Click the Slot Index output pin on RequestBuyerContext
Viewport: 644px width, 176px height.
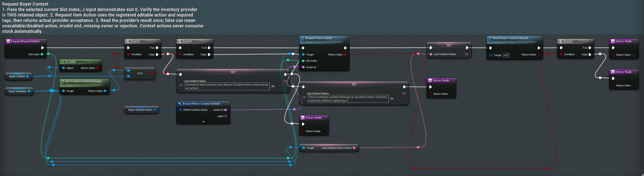(42, 54)
